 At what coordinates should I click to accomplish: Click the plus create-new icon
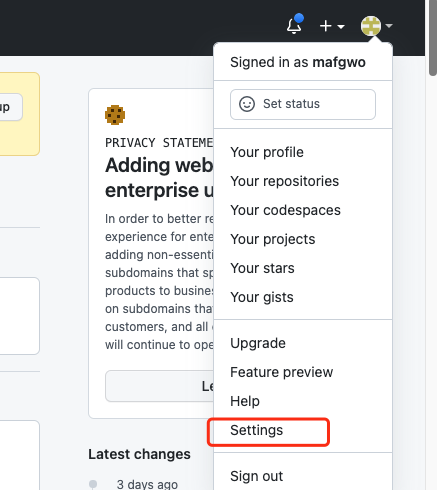tap(325, 26)
